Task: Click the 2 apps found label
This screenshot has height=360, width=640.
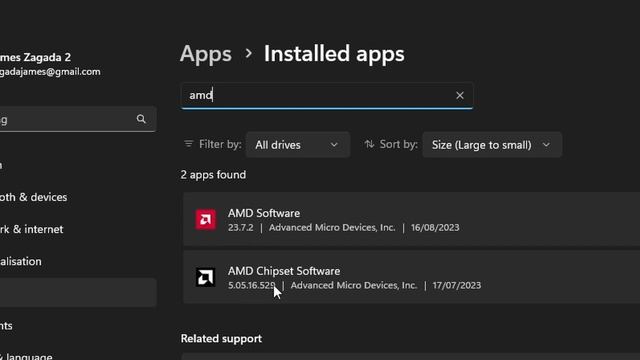Action: [213, 175]
